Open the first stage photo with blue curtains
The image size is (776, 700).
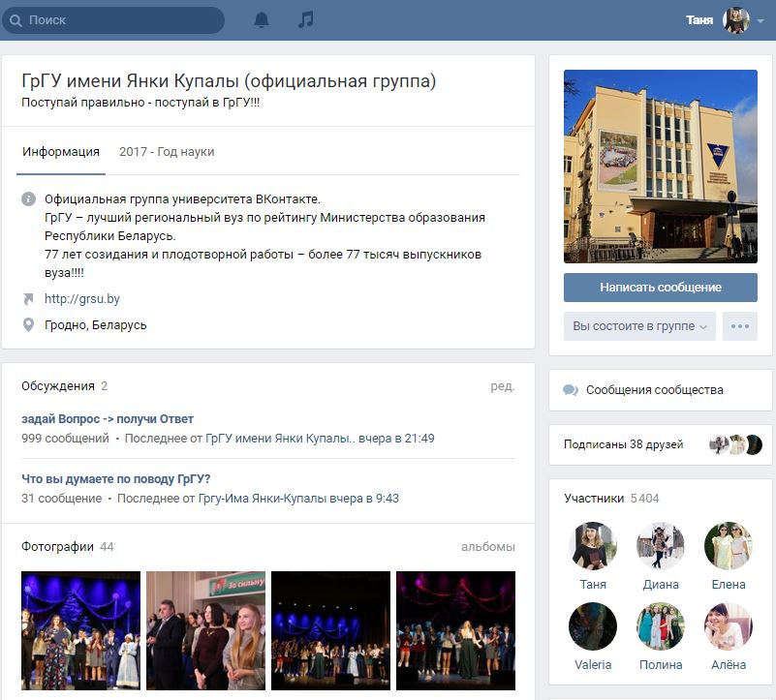pos(80,630)
